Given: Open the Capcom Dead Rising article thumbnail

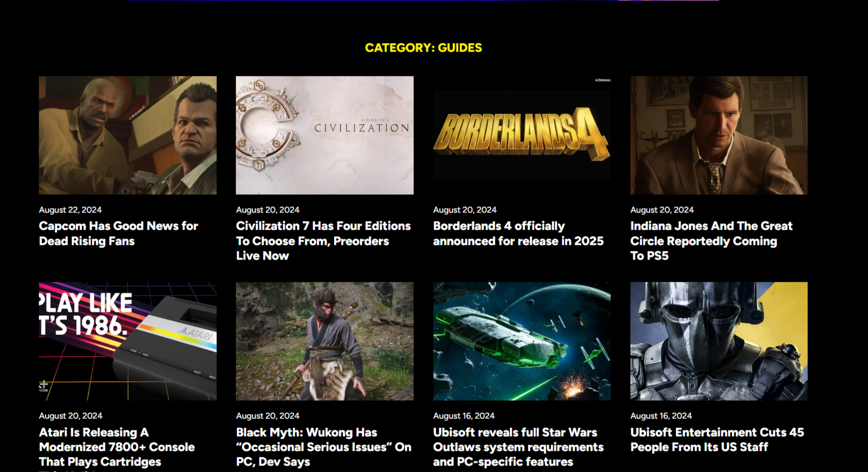Looking at the screenshot, I should coord(128,135).
